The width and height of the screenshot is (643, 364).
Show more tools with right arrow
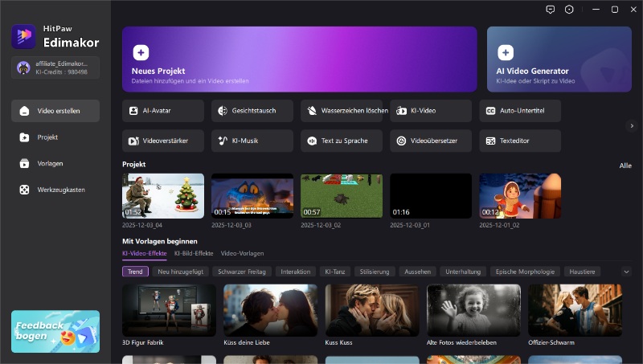632,126
